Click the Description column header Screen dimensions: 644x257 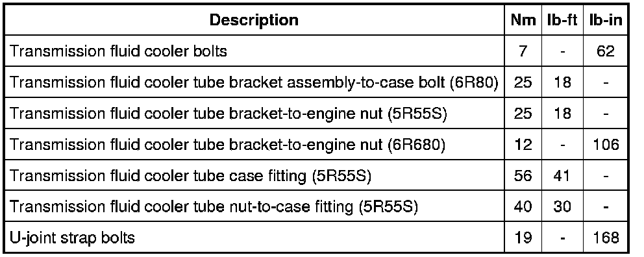[254, 20]
